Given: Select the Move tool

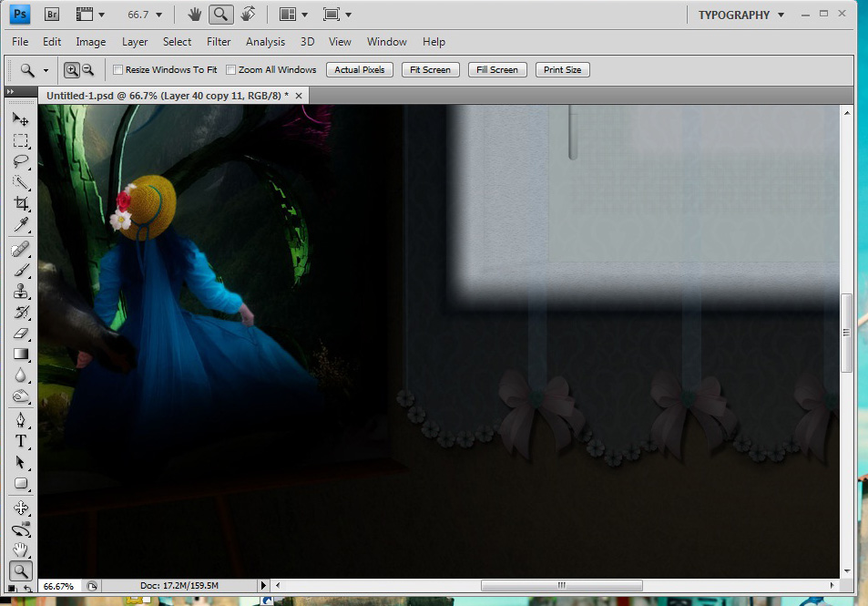Looking at the screenshot, I should point(20,119).
